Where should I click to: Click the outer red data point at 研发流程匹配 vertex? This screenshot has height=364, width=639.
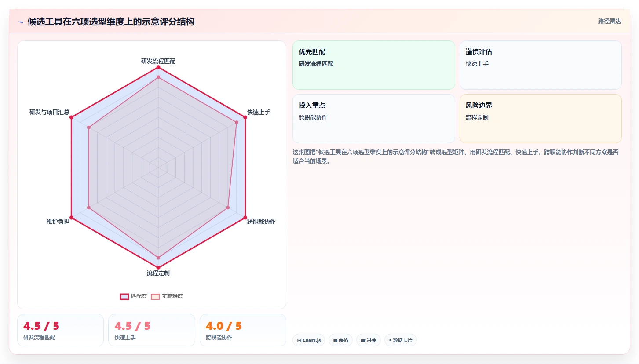tap(158, 67)
